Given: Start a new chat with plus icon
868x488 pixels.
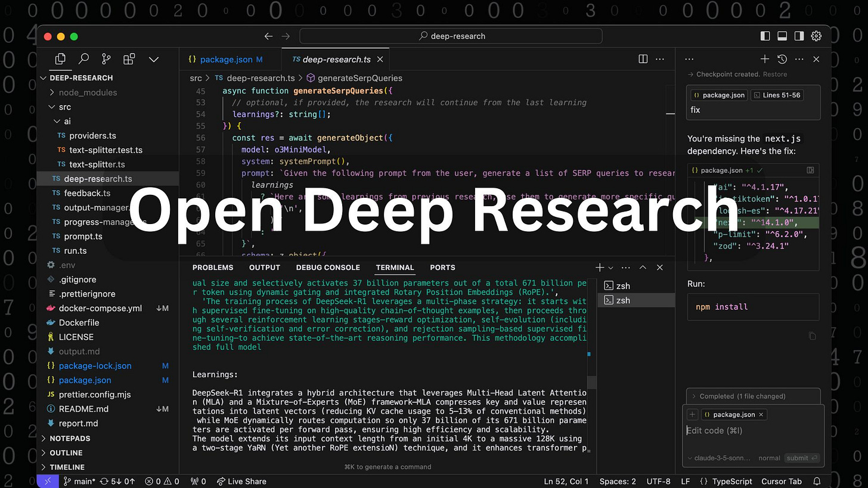Looking at the screenshot, I should pyautogui.click(x=765, y=59).
